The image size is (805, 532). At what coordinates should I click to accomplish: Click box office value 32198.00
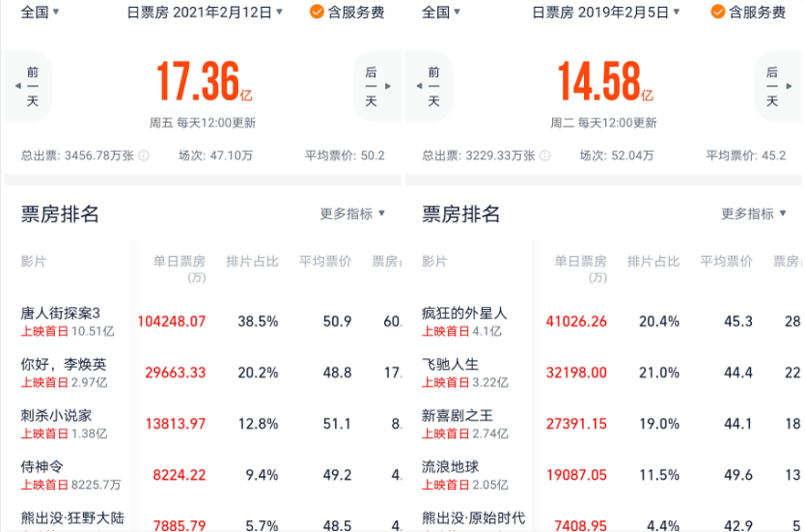[x=576, y=373]
